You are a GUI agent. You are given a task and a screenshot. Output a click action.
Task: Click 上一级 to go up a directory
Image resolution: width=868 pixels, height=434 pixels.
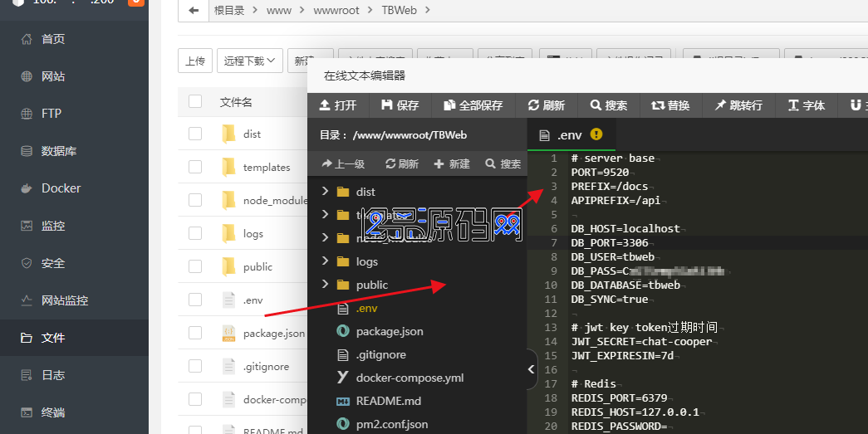[x=343, y=163]
